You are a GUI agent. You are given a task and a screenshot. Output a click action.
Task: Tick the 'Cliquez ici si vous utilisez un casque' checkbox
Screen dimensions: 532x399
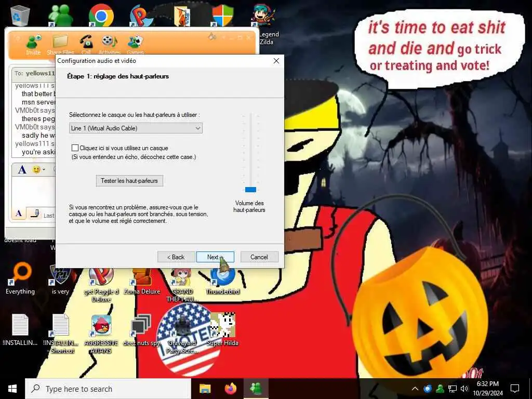click(75, 148)
